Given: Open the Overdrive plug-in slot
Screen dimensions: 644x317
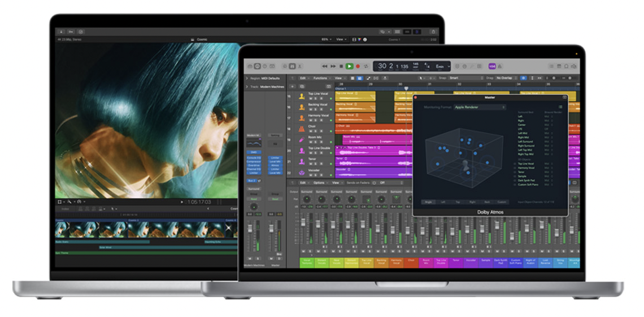Looking at the screenshot, I should (254, 165).
